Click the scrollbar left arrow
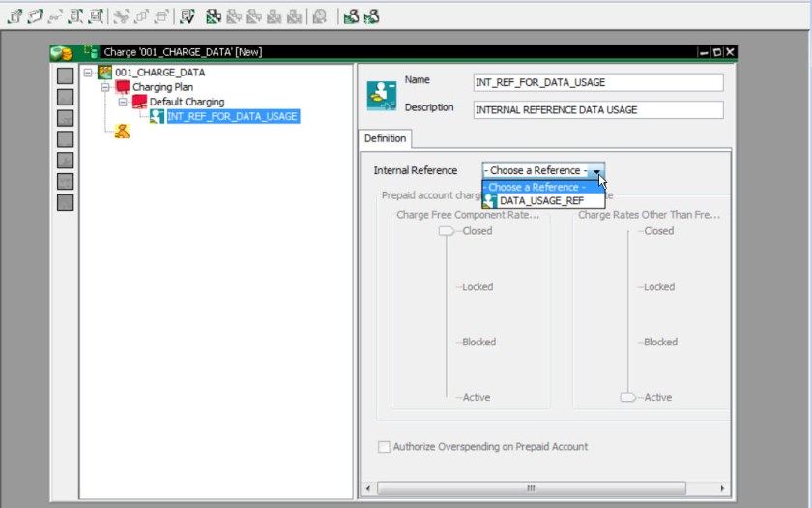The width and height of the screenshot is (812, 508). [x=368, y=488]
